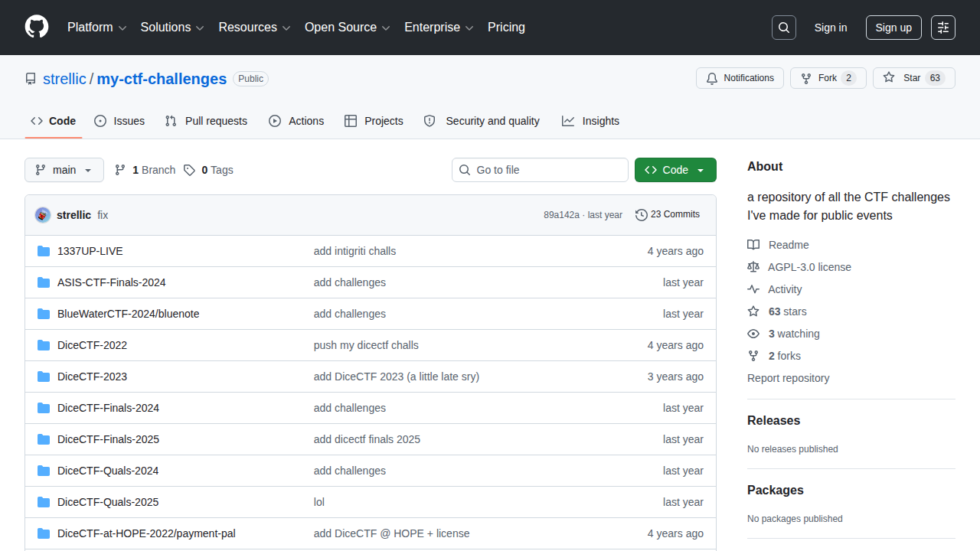View the 63 stars link
Viewport: 980px width, 551px height.
coord(777,311)
